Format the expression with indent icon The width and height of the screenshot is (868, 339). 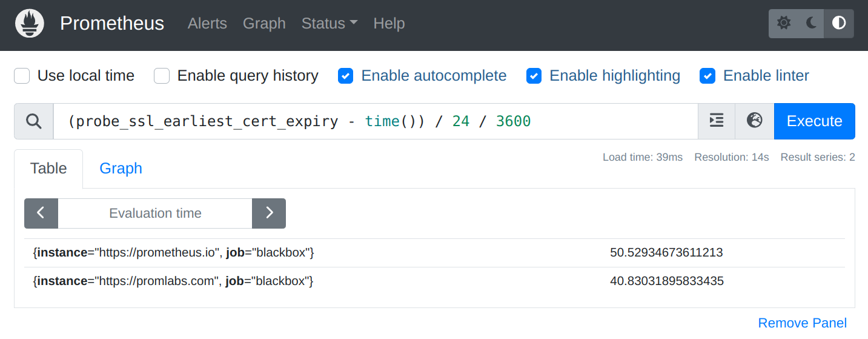point(717,121)
